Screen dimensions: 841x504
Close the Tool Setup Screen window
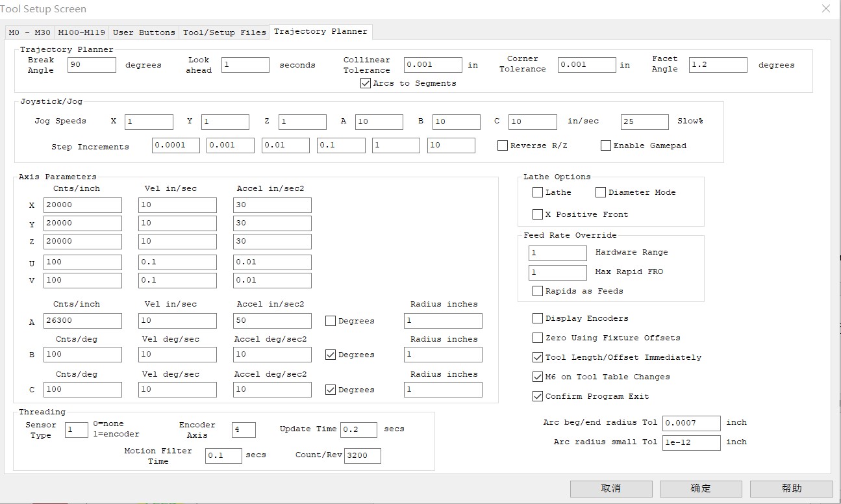tap(825, 9)
